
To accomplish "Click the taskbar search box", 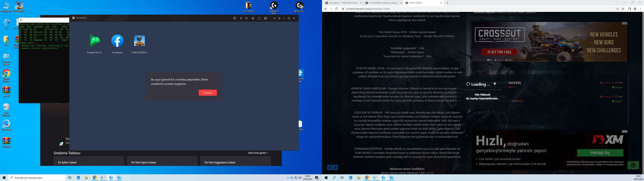I will click(x=37, y=178).
